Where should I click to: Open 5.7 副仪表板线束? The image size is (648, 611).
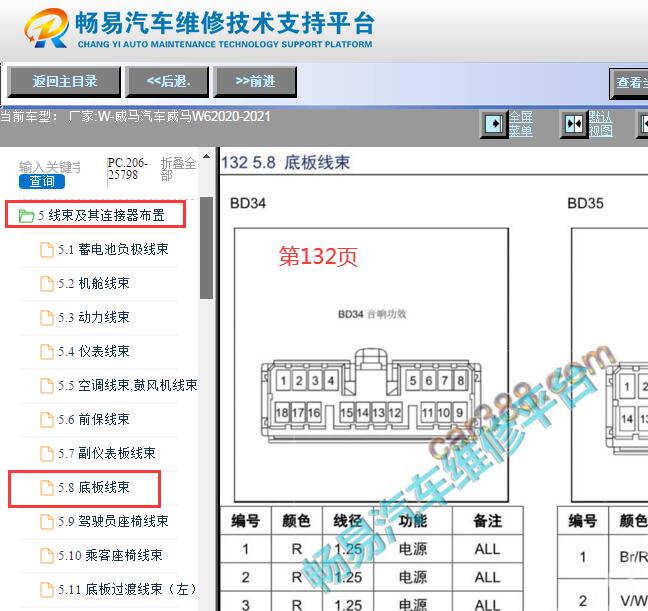point(107,453)
